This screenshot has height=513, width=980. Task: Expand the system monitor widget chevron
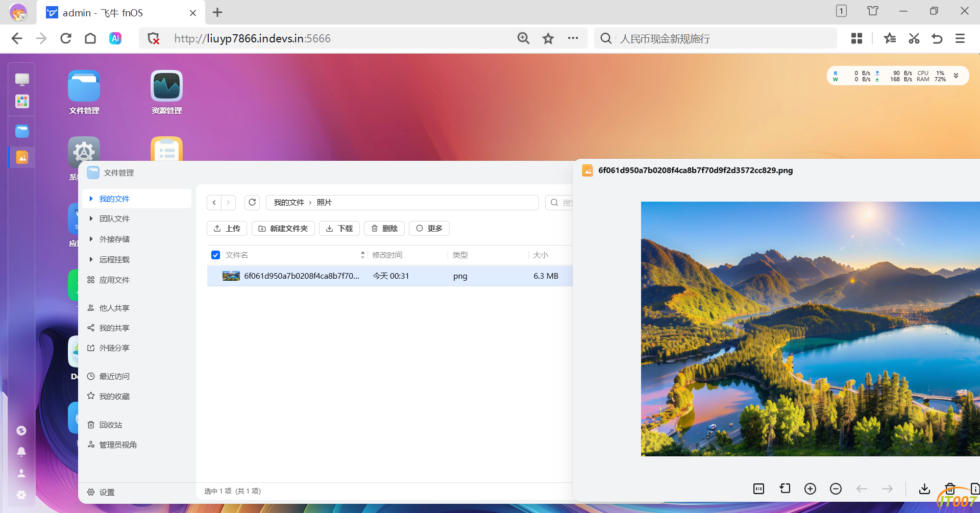[956, 76]
